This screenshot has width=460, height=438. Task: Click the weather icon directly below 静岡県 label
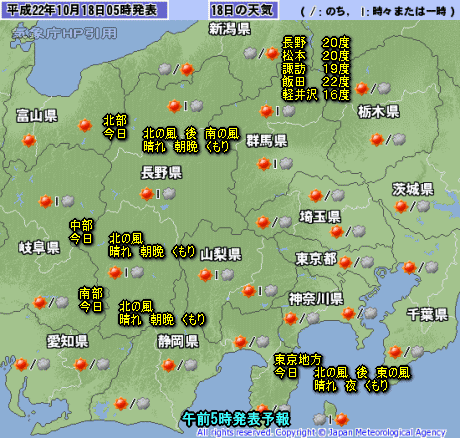click(x=180, y=365)
